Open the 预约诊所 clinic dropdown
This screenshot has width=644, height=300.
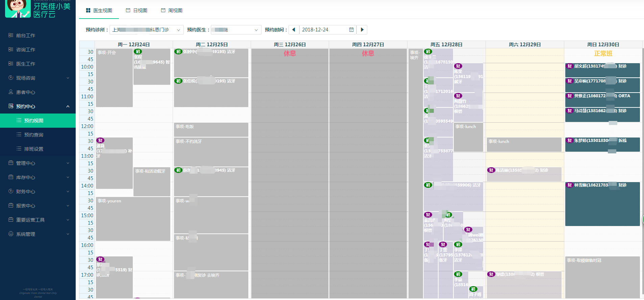[x=147, y=30]
